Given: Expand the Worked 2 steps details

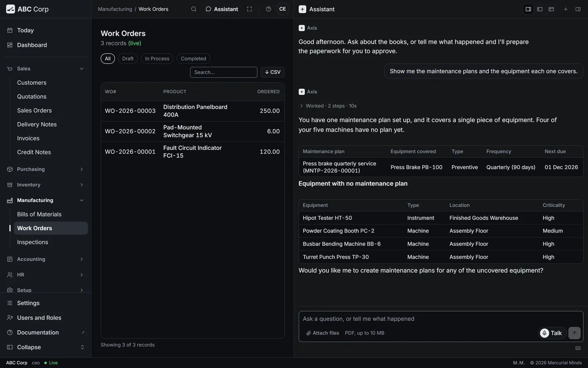Looking at the screenshot, I should (328, 106).
